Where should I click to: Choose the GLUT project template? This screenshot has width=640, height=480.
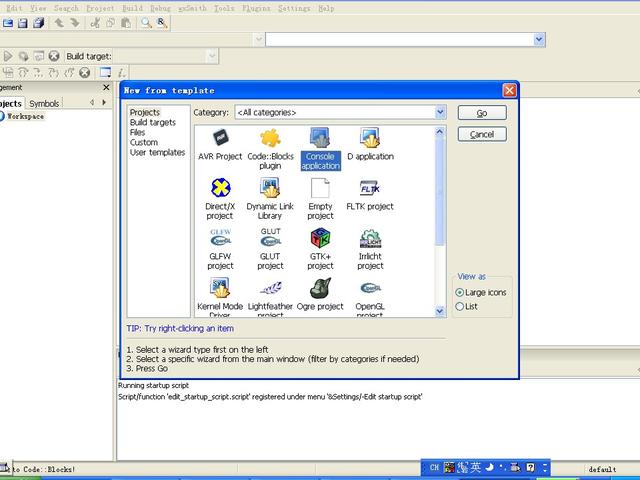click(x=270, y=249)
